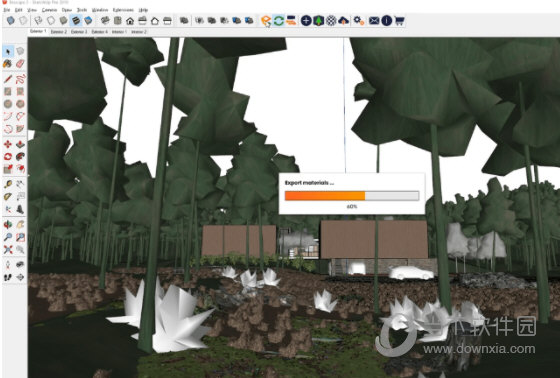
Task: Choose the Pan hand tool
Action: click(x=20, y=224)
